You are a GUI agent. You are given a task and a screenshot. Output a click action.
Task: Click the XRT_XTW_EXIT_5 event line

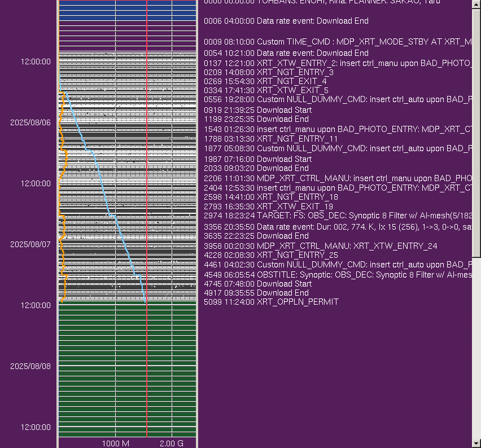pyautogui.click(x=266, y=90)
